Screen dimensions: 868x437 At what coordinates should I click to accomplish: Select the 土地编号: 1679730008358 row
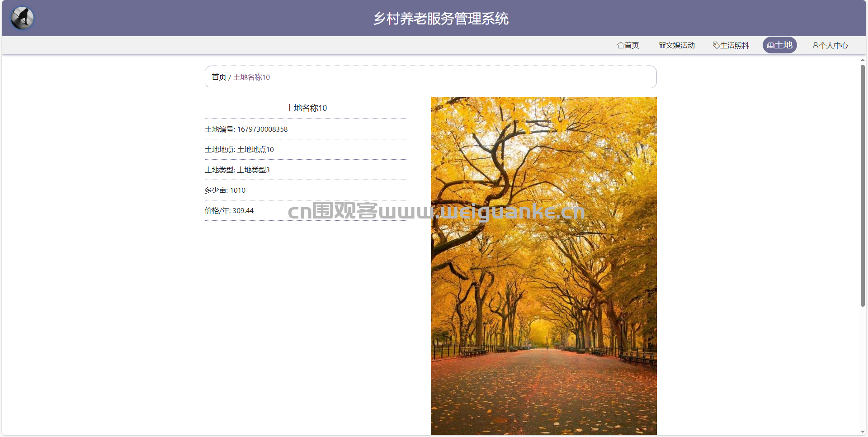306,129
